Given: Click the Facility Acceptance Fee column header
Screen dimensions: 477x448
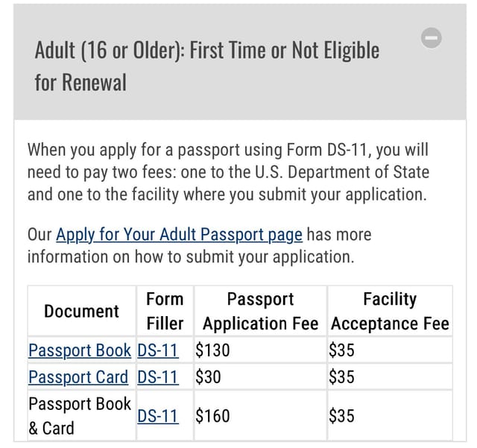Looking at the screenshot, I should 390,311.
